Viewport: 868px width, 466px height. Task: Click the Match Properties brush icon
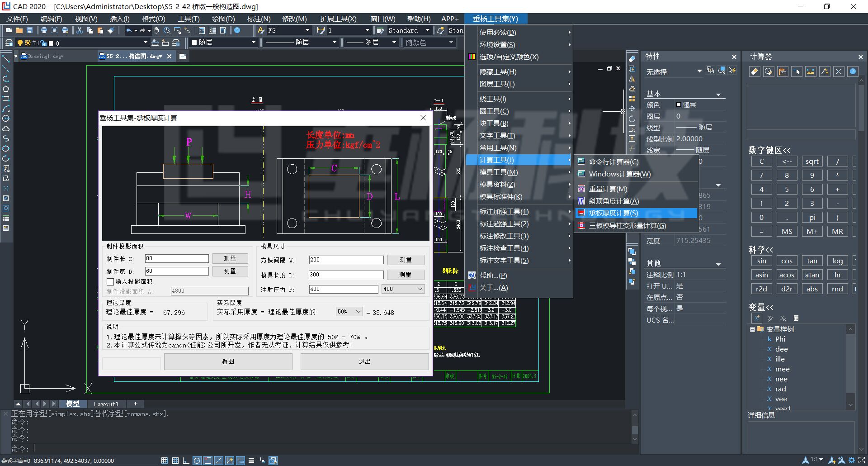click(111, 30)
